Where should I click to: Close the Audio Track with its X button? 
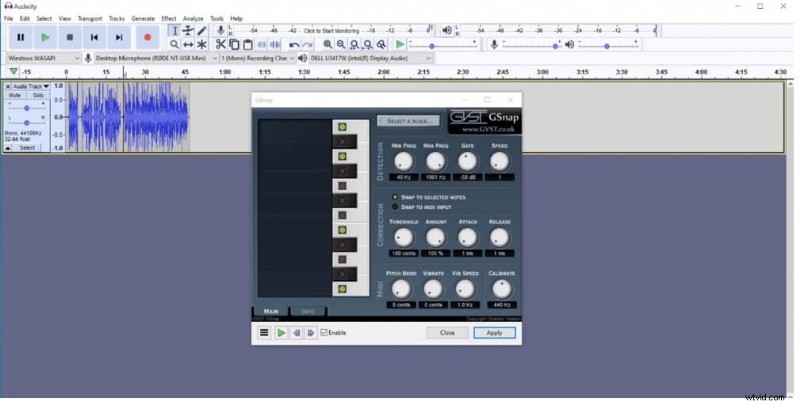coord(8,86)
